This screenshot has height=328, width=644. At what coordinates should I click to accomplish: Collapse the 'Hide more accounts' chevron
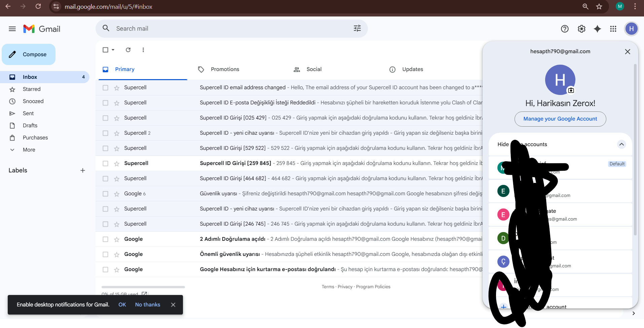click(621, 144)
